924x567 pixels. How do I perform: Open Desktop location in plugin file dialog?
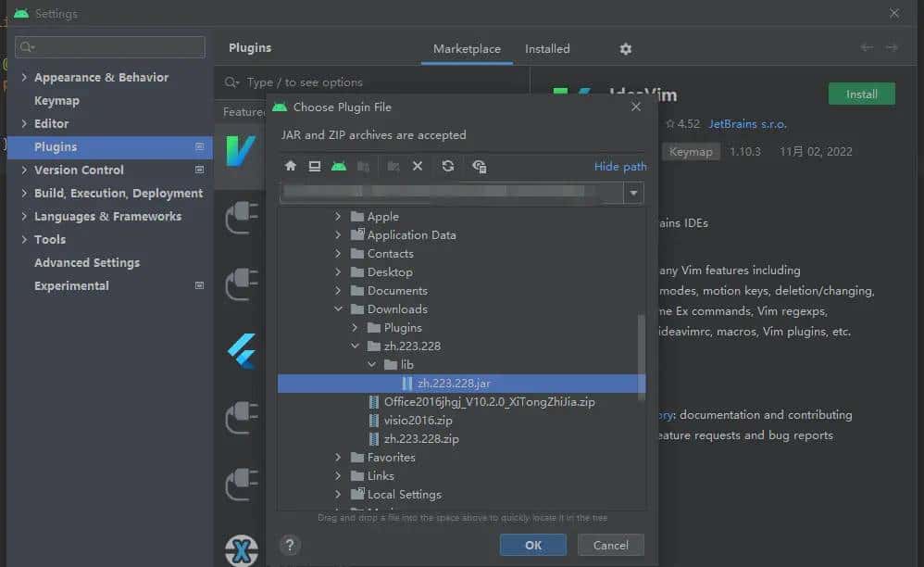[314, 166]
